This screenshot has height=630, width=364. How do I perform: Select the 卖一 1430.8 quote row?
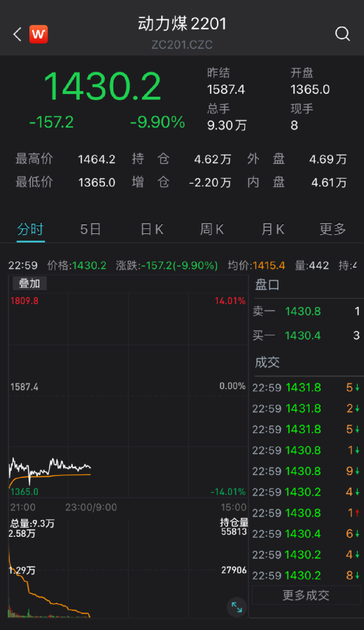[307, 311]
